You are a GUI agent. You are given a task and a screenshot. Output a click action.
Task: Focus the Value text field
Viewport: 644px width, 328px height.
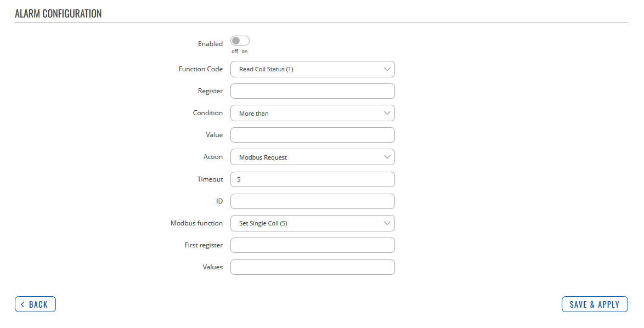[x=312, y=135]
